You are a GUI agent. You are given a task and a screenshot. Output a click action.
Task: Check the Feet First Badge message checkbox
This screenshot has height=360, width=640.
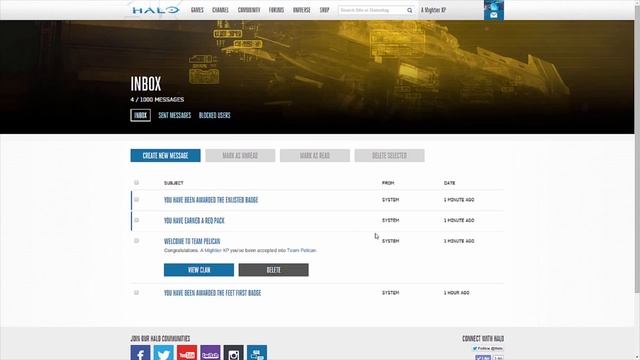(x=136, y=293)
